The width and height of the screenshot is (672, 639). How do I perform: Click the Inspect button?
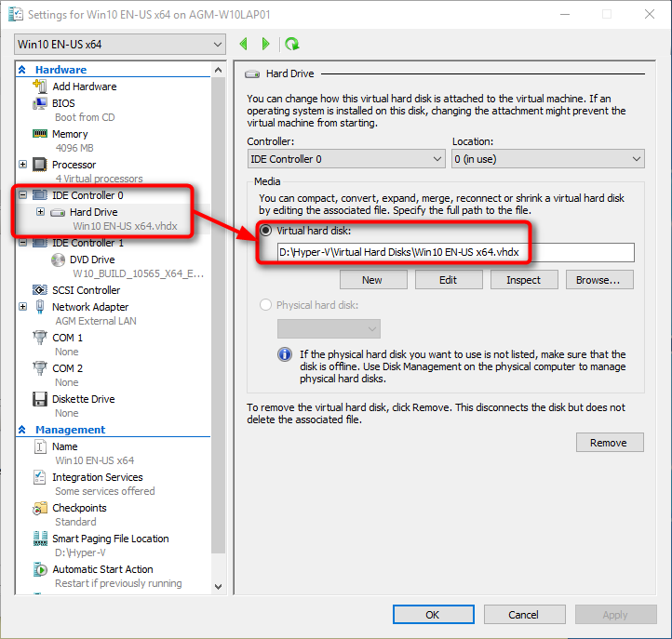(524, 280)
